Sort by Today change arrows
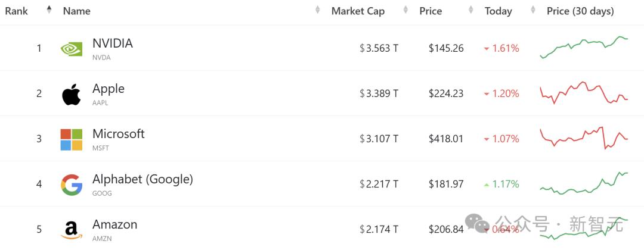Screen dimensions: 644x250 point(533,10)
